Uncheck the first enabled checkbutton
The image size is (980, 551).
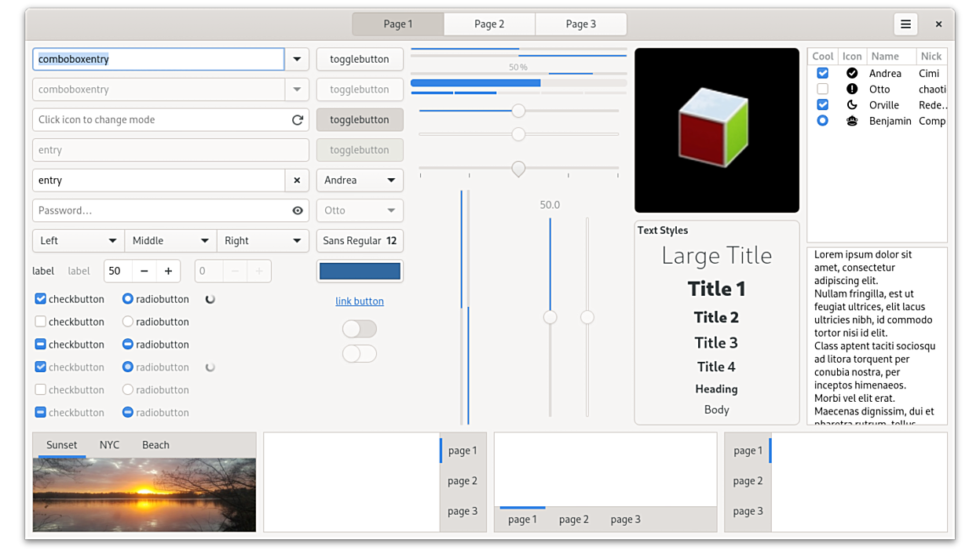coord(41,299)
